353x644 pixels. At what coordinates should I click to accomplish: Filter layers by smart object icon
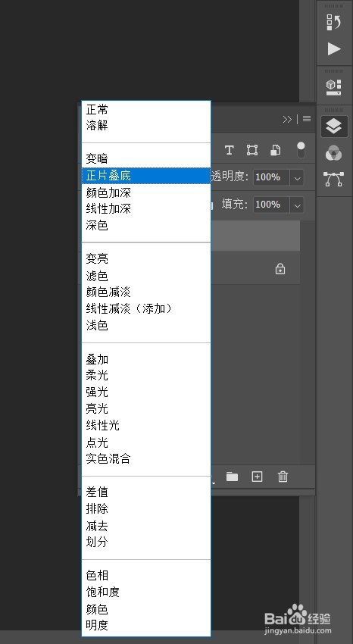tap(275, 150)
